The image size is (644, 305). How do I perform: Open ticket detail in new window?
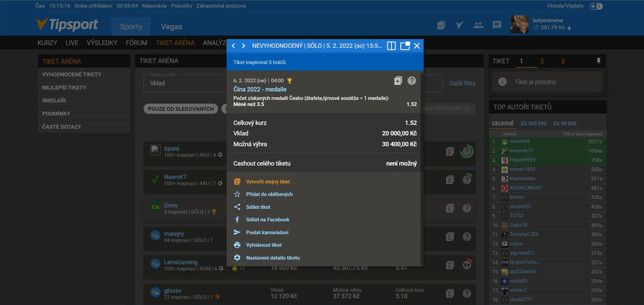[x=405, y=46]
